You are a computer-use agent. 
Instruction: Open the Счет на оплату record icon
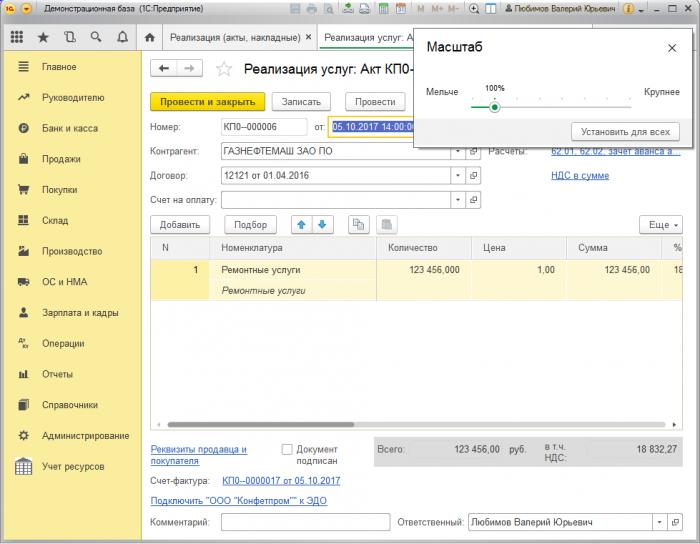click(x=473, y=199)
